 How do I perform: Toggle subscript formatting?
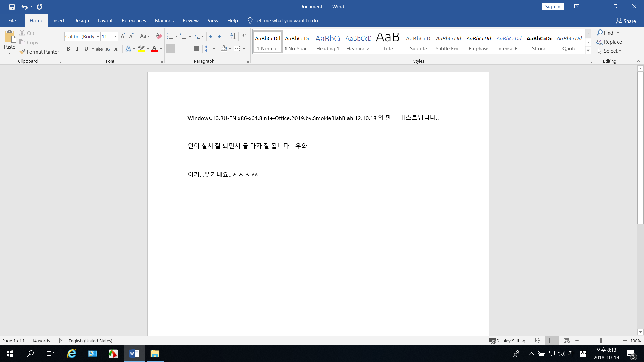108,49
